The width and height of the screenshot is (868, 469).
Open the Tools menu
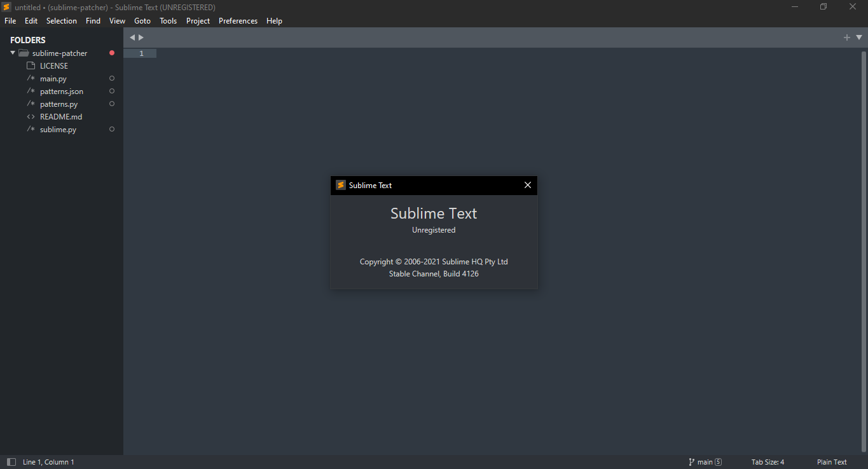coord(169,21)
